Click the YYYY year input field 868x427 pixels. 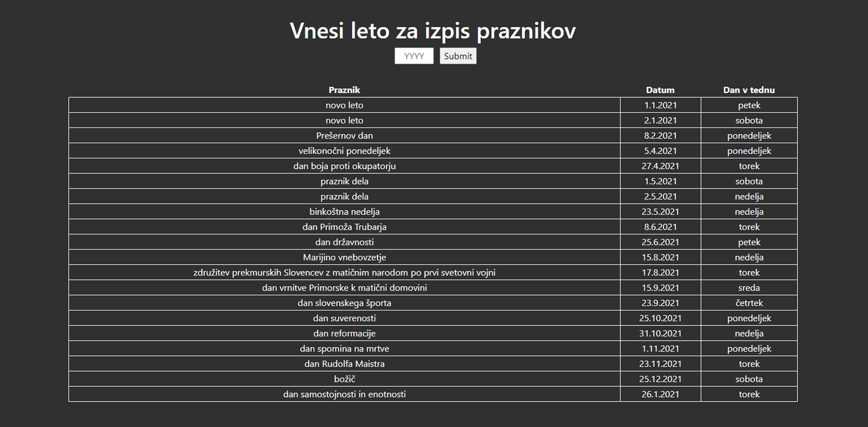pos(413,56)
